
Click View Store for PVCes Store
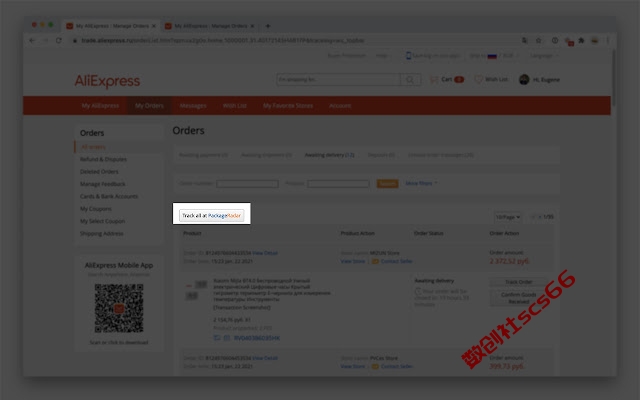(353, 366)
